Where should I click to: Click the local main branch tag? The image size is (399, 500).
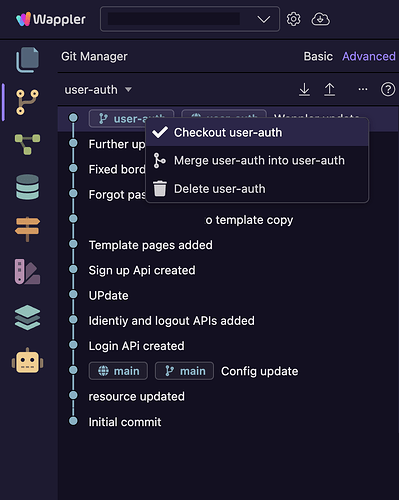point(184,371)
